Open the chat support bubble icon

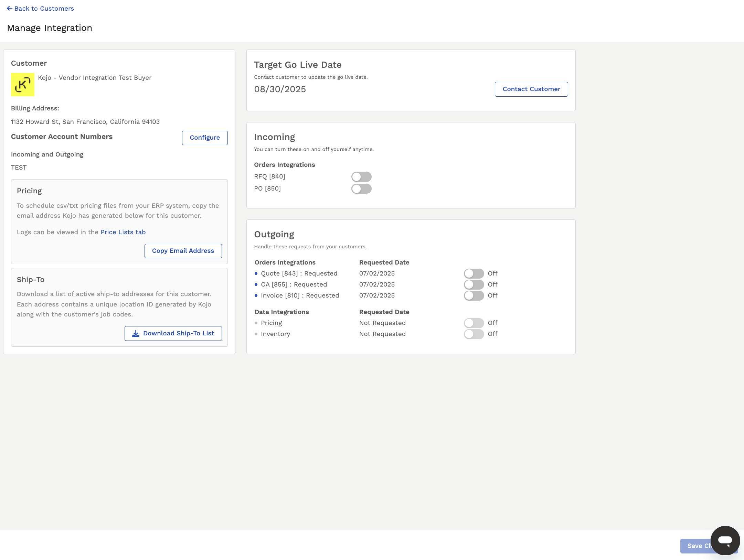[725, 540]
